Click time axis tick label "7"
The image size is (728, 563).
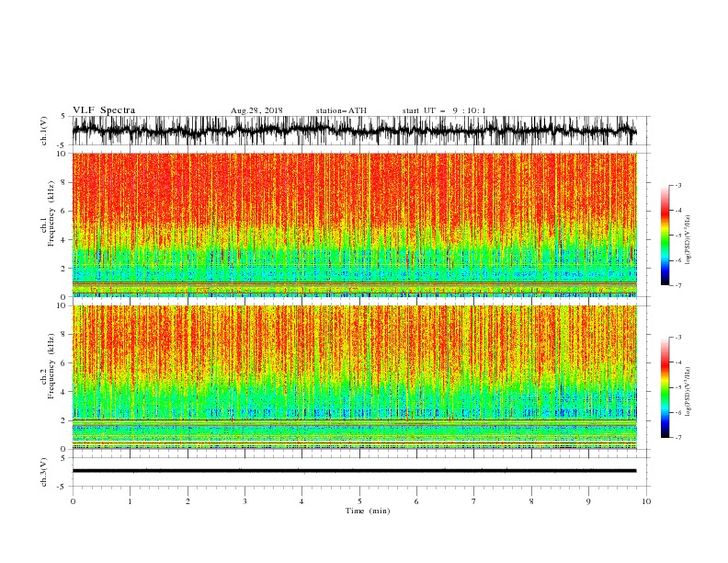click(474, 501)
